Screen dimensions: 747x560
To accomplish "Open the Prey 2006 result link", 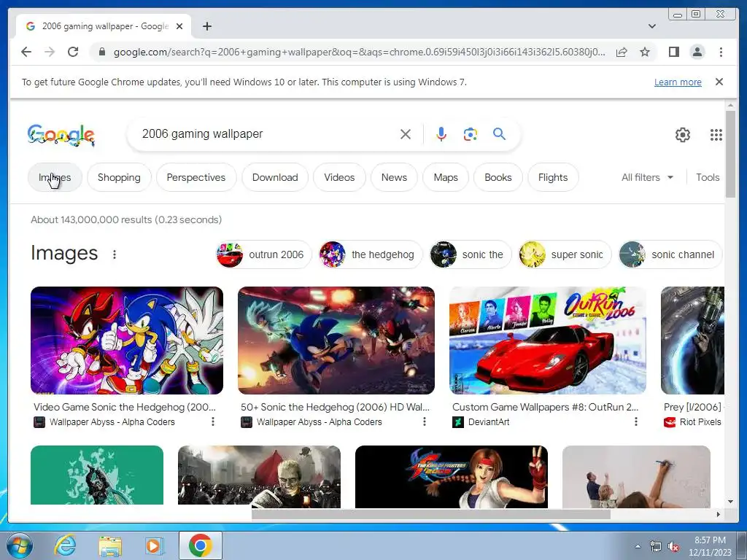I will tap(693, 407).
